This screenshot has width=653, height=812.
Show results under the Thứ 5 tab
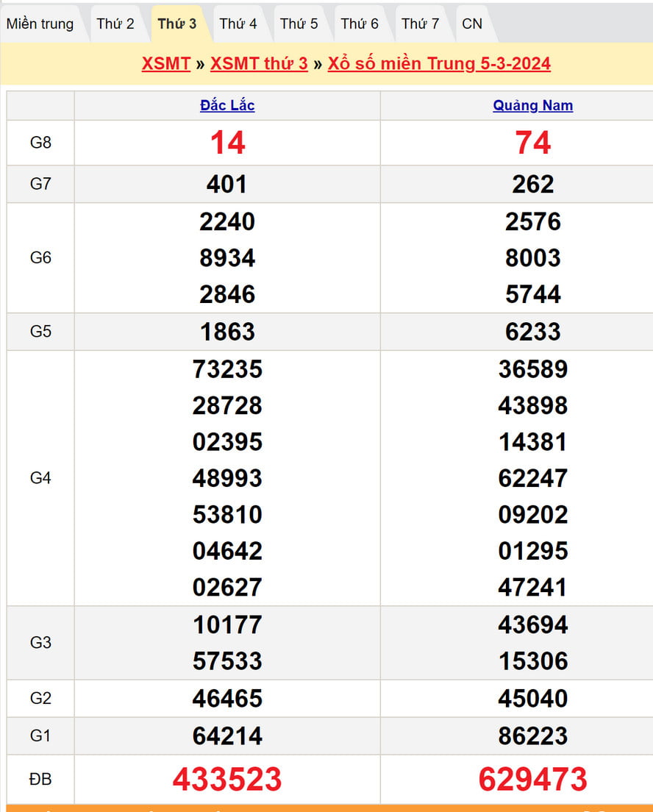pos(299,24)
